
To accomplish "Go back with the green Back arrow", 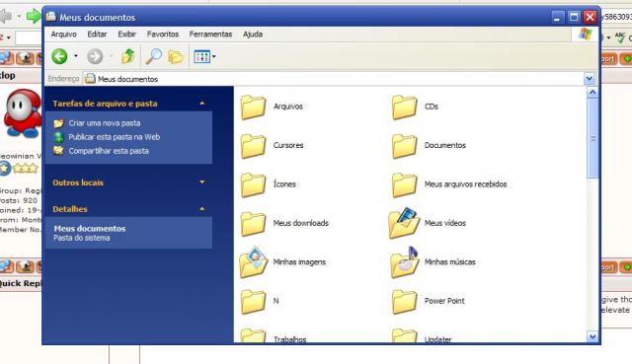I will [59, 56].
